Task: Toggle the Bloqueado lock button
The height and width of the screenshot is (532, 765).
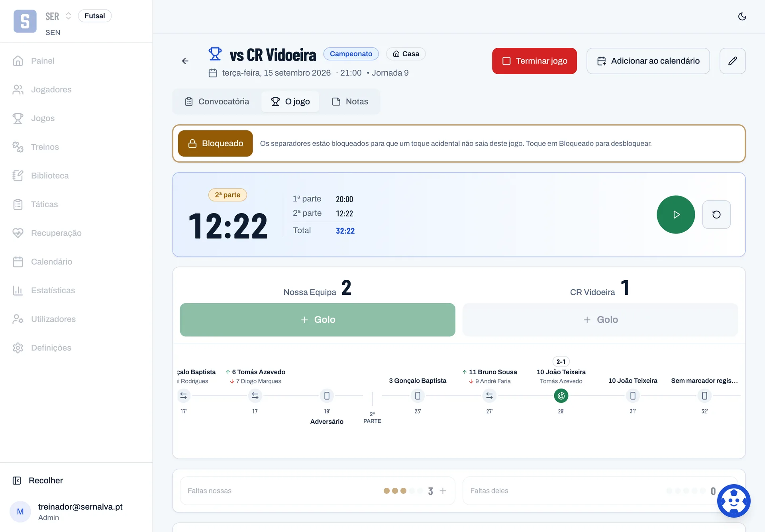Action: pos(215,143)
